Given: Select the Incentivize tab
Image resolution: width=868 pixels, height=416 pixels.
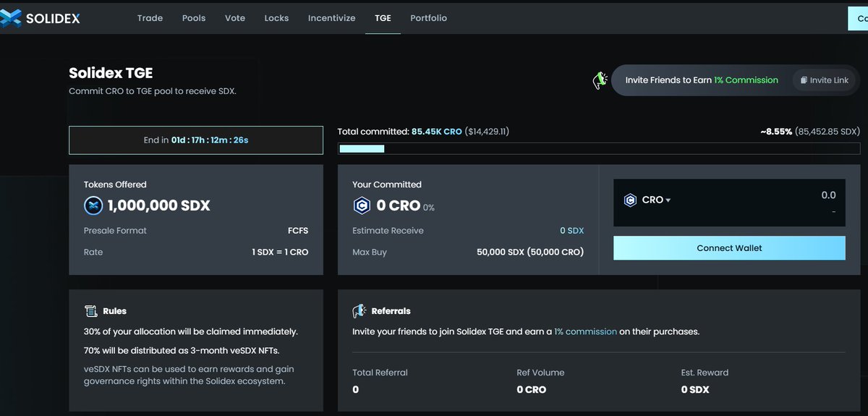Looking at the screenshot, I should 331,18.
